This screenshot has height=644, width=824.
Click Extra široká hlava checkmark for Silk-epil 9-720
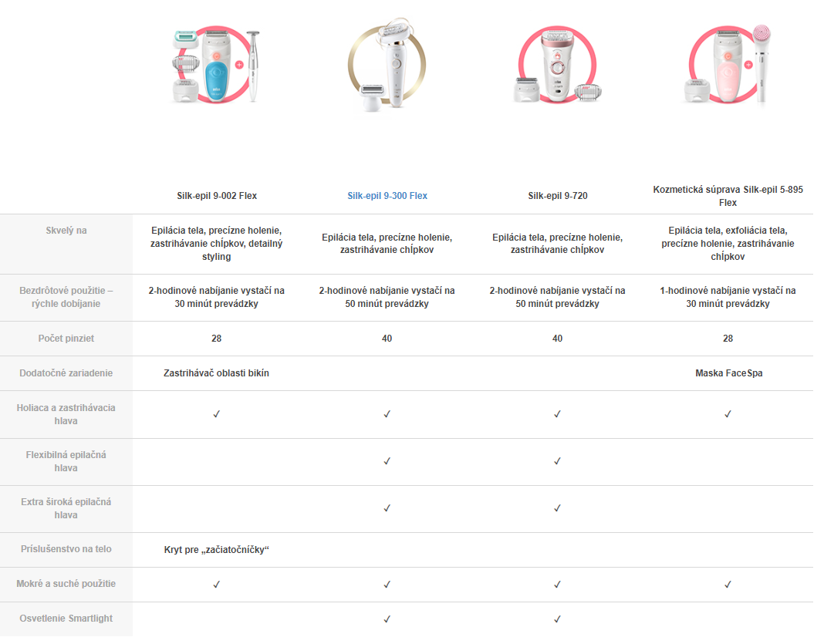tap(557, 508)
